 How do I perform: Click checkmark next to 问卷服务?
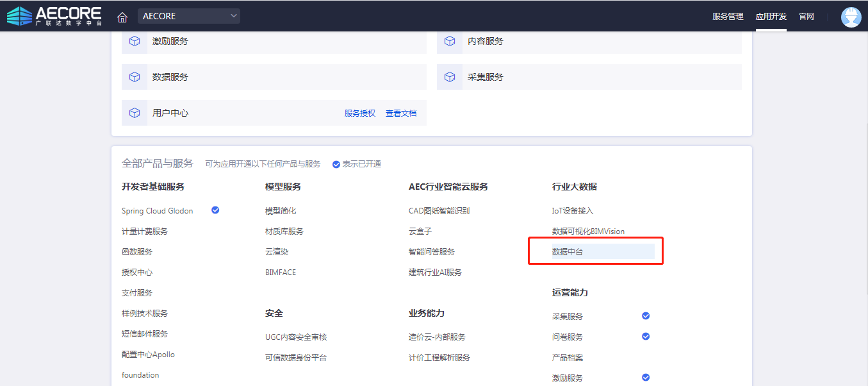tap(646, 337)
